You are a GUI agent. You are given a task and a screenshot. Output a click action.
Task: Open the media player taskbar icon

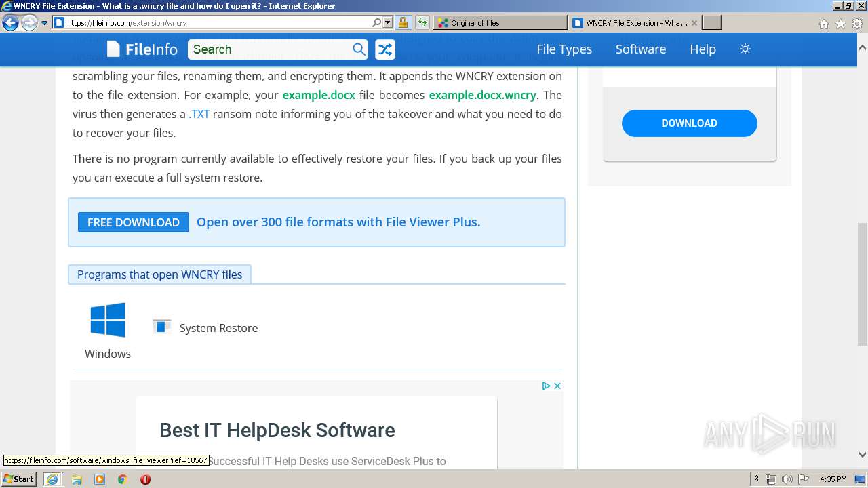tap(100, 479)
